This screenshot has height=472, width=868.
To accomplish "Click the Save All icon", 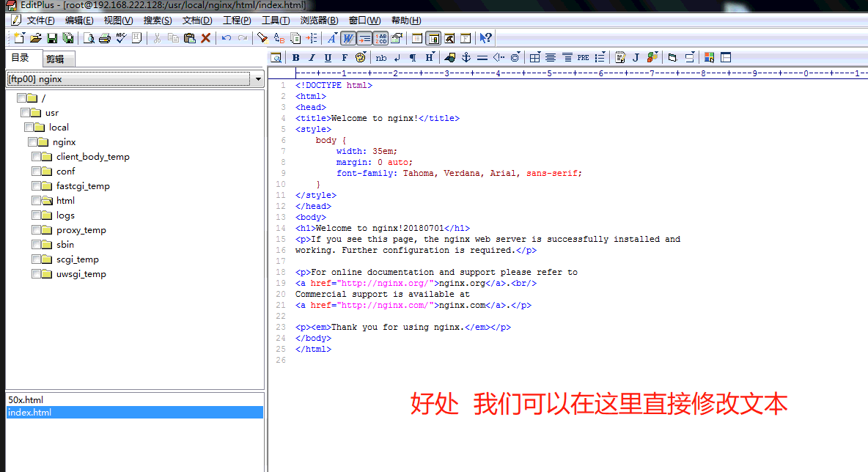I will point(68,38).
